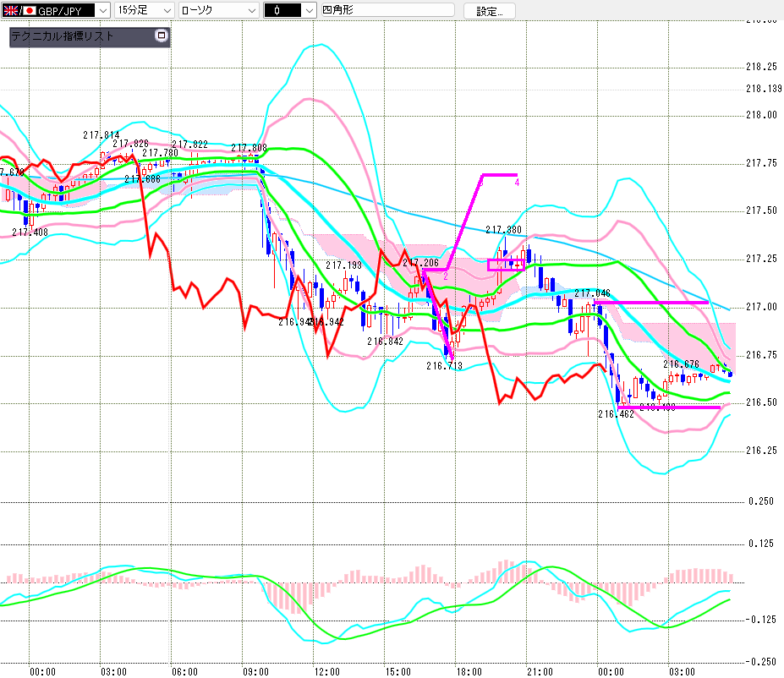Image resolution: width=784 pixels, height=678 pixels.
Task: Open the GBP/JPY currency pair dropdown
Action: coord(56,10)
